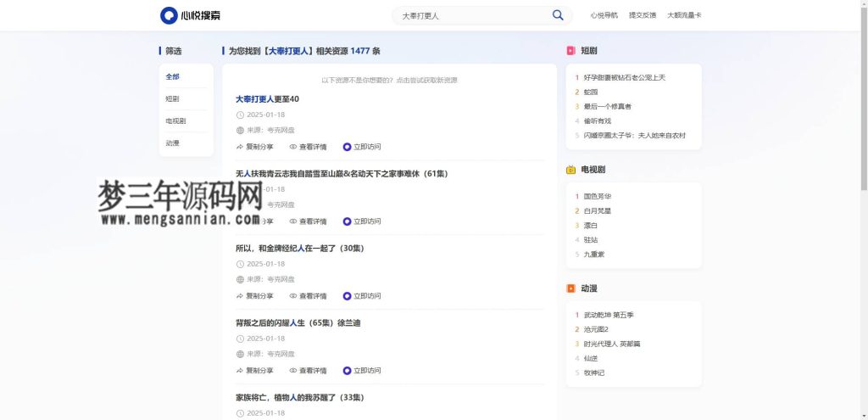This screenshot has height=420, width=868.
Task: Open 最后一个修真者 in 短剧 list
Action: click(x=607, y=106)
